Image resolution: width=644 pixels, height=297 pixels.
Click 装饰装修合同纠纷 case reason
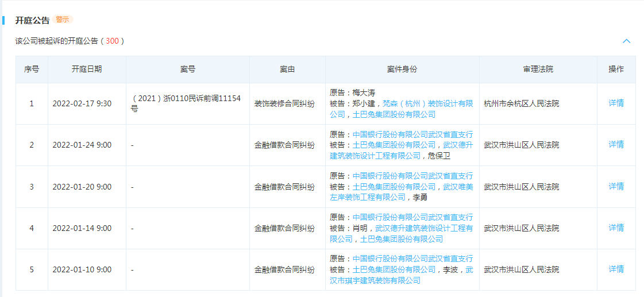(x=284, y=103)
